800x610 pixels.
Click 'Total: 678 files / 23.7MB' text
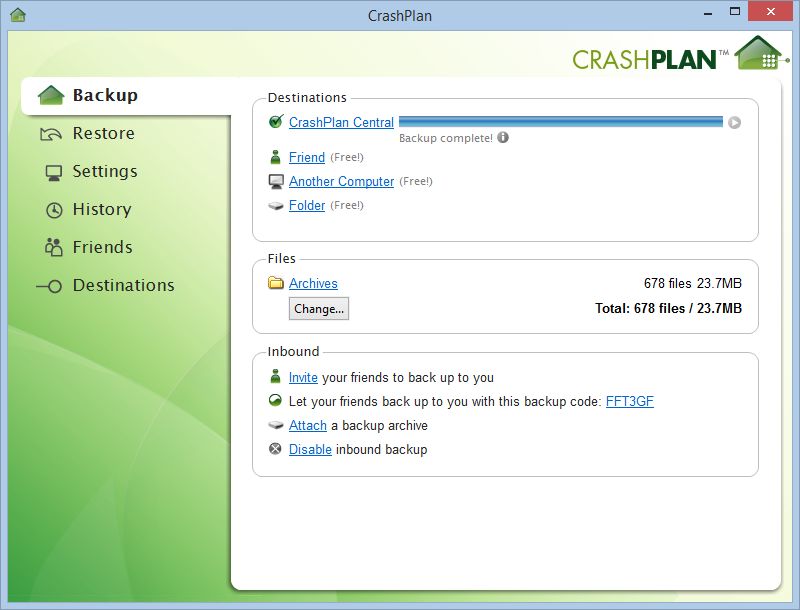(x=668, y=309)
